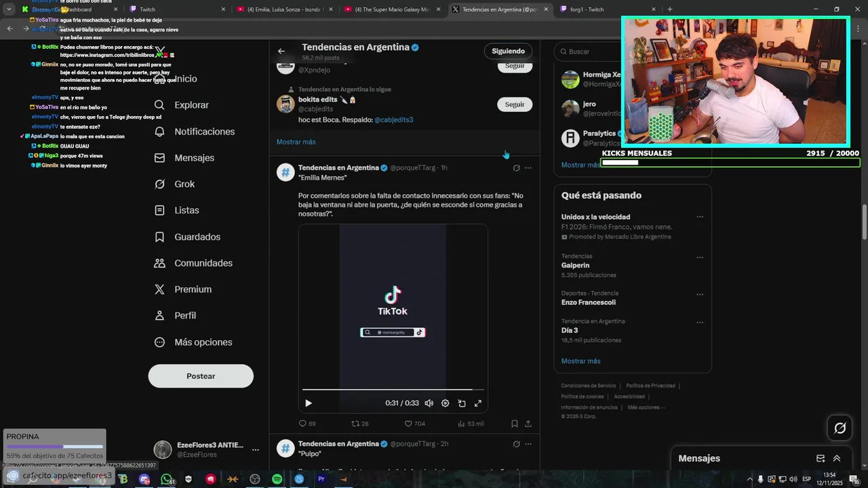Open Guardados bookmarks in sidebar
The height and width of the screenshot is (488, 868).
pyautogui.click(x=187, y=237)
